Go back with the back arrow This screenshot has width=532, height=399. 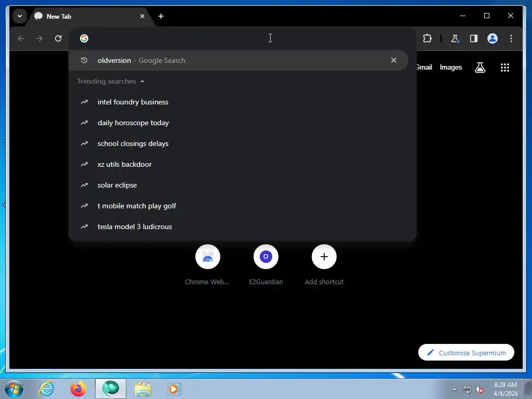tap(21, 38)
